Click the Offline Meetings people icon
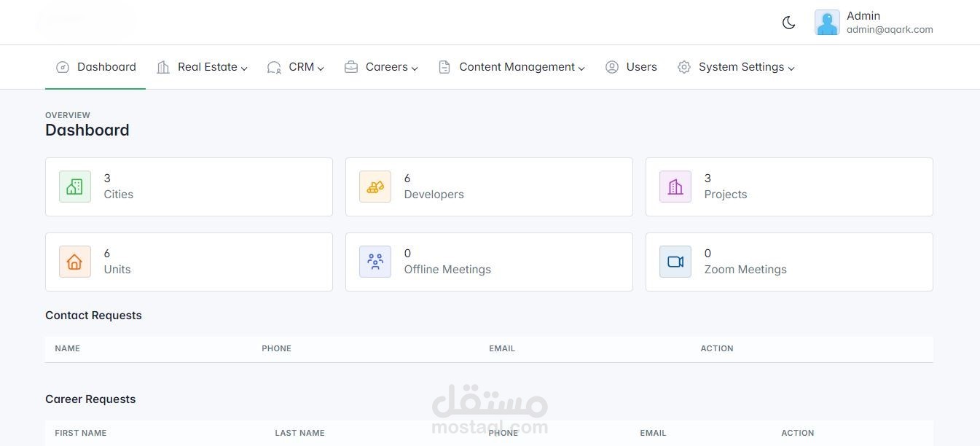 click(375, 262)
